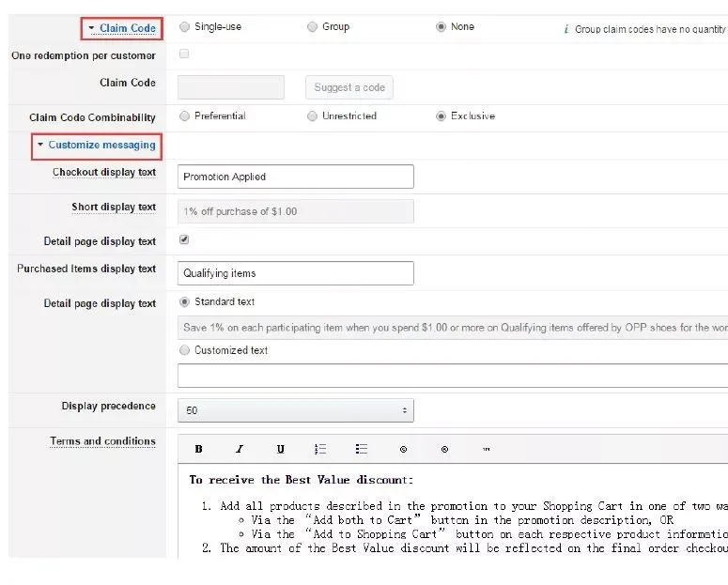Click the Customized text input box
Screen dimensions: 728x585
(453, 376)
